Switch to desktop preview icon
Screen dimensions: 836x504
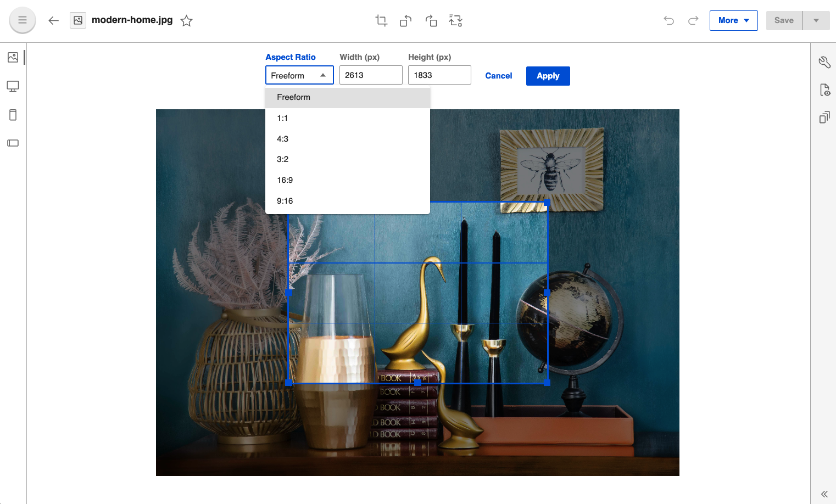(x=13, y=86)
